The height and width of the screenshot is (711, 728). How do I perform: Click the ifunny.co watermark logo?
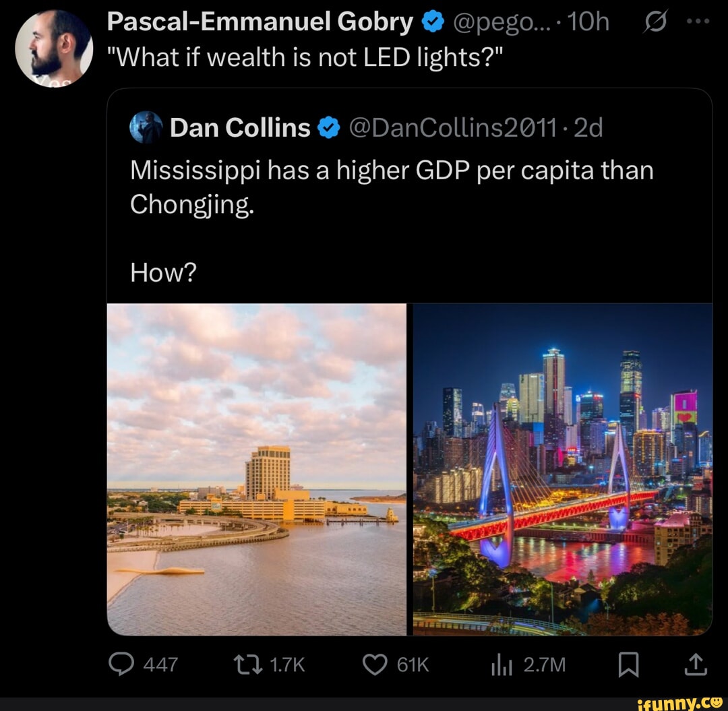[679, 702]
